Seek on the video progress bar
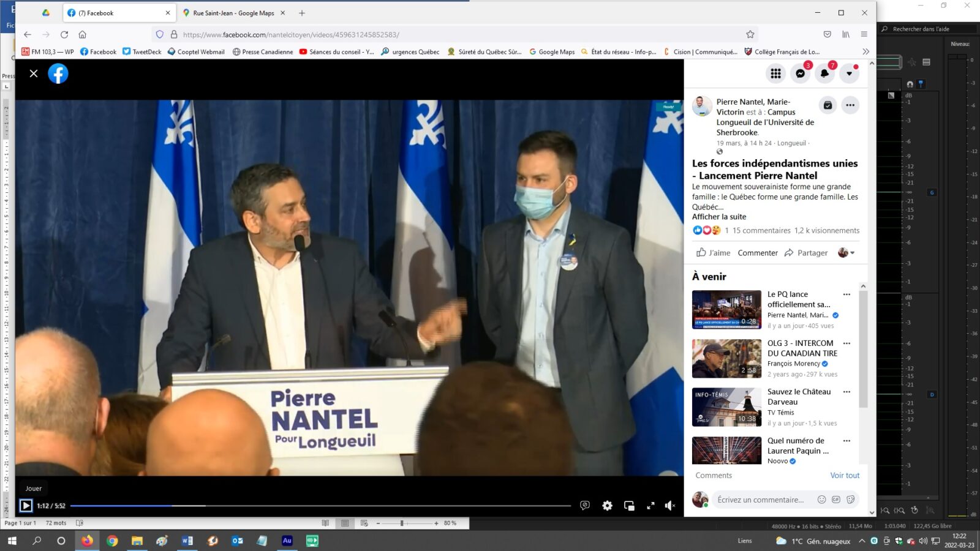This screenshot has width=980, height=551. click(320, 506)
